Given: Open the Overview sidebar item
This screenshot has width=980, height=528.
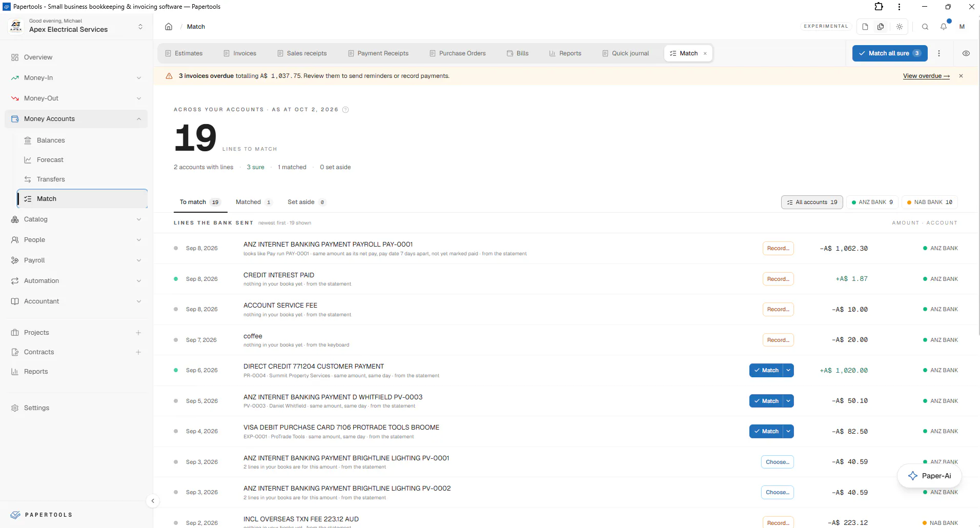Looking at the screenshot, I should [x=76, y=57].
